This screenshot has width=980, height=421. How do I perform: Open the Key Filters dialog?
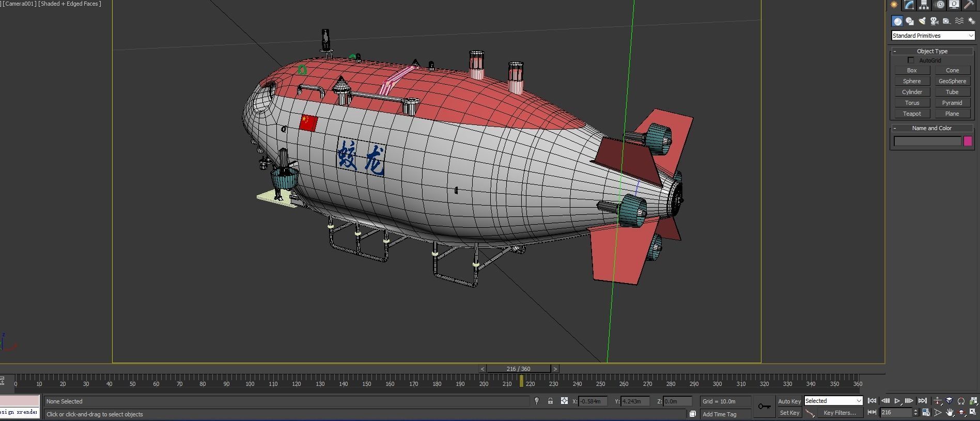coord(840,413)
